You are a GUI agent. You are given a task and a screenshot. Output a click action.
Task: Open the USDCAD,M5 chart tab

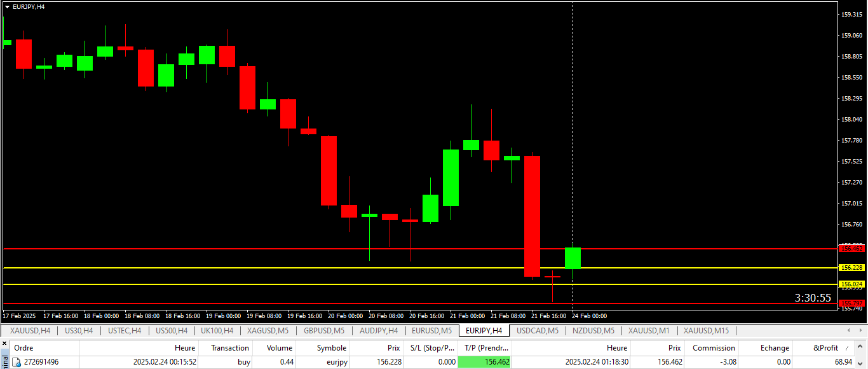click(x=538, y=331)
